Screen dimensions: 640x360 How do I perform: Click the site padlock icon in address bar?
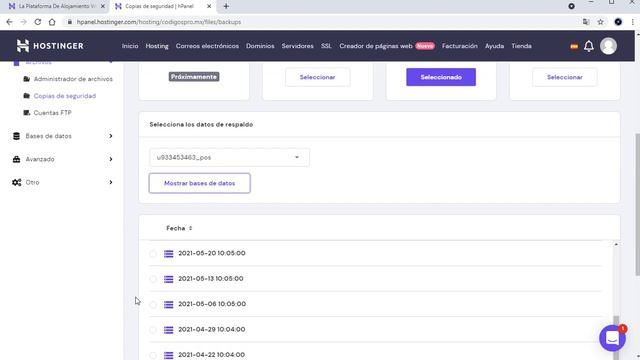tap(70, 22)
